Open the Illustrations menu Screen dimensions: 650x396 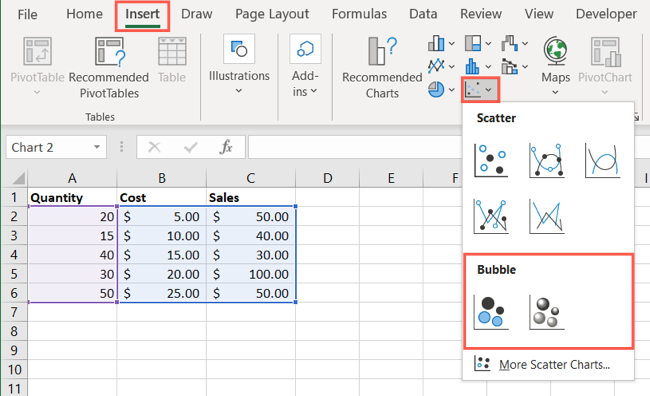[x=239, y=64]
